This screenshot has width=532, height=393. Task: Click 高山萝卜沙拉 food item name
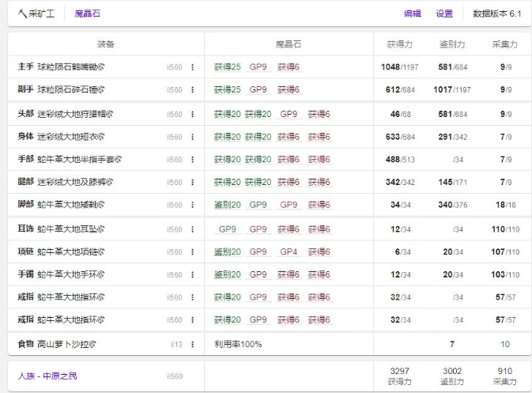[x=63, y=345]
